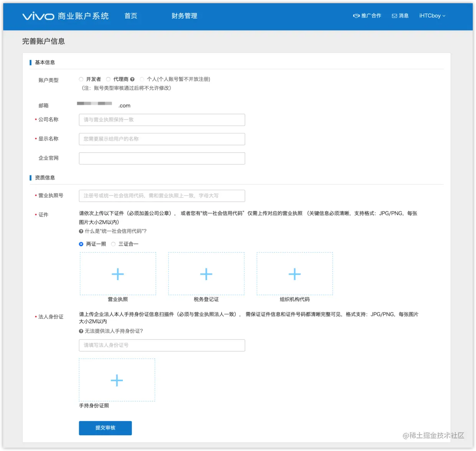Click the vivo logo in the header
The height and width of the screenshot is (451, 476).
tap(38, 16)
